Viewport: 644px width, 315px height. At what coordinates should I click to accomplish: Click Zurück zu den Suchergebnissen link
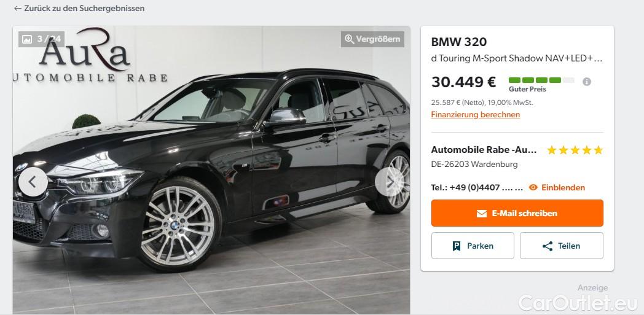[84, 8]
